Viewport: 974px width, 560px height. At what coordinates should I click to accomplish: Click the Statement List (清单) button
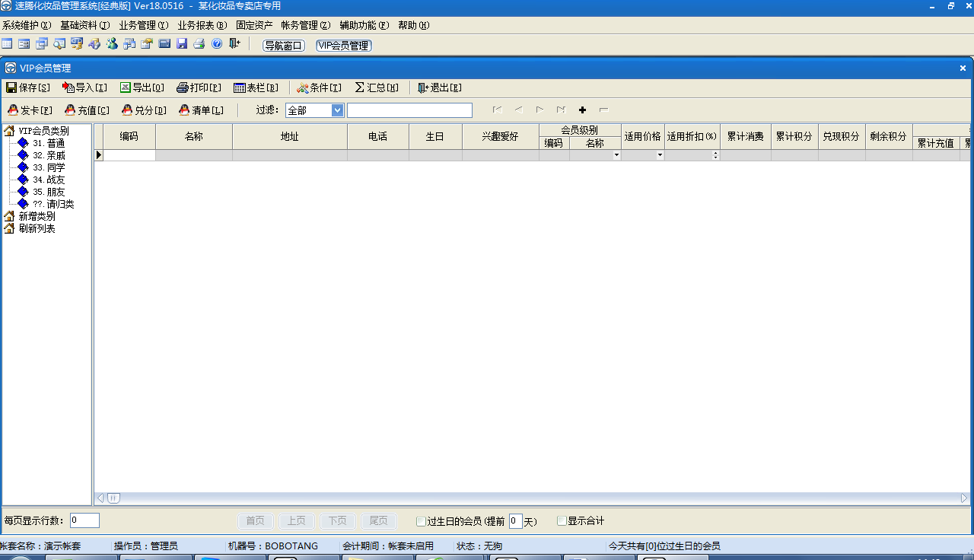point(201,110)
